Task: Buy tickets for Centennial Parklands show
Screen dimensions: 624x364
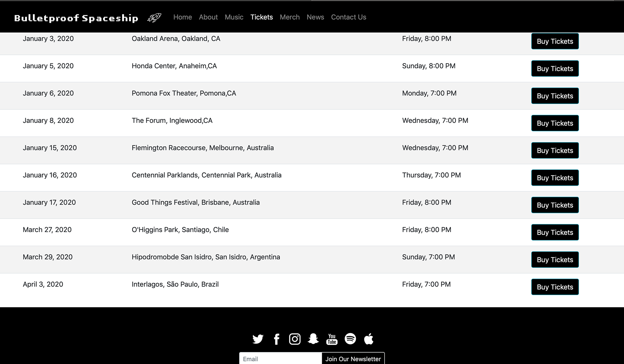Action: pyautogui.click(x=555, y=178)
